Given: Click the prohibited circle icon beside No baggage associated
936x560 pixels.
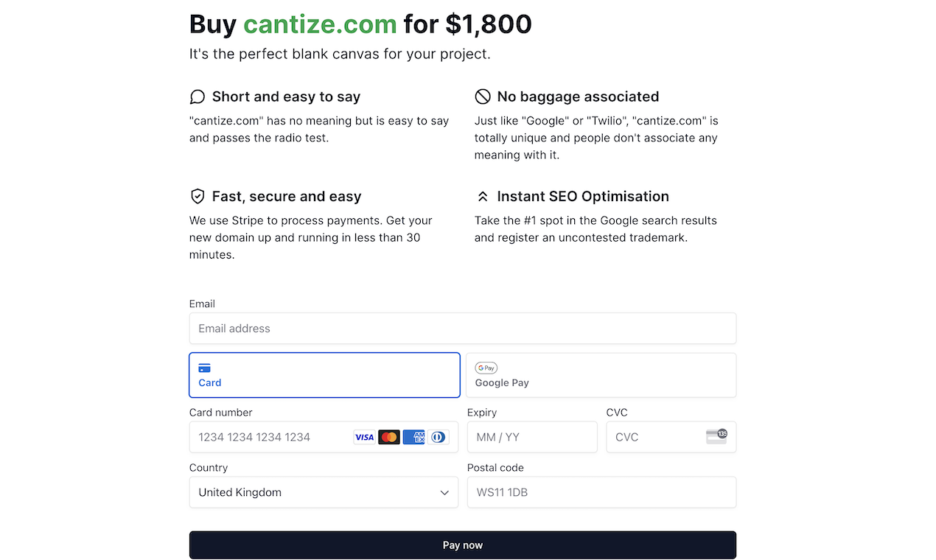Looking at the screenshot, I should click(483, 97).
